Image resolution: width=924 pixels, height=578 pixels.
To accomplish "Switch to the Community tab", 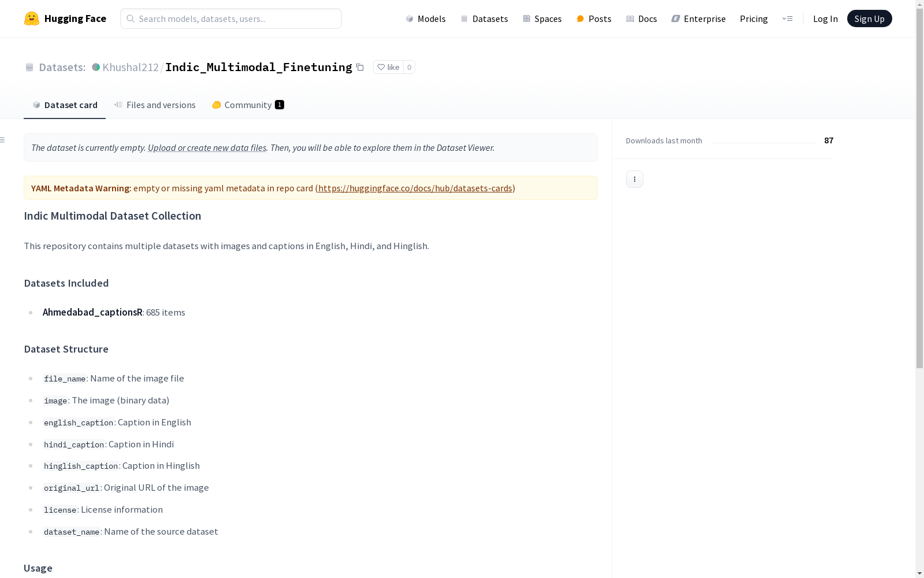I will [x=248, y=105].
